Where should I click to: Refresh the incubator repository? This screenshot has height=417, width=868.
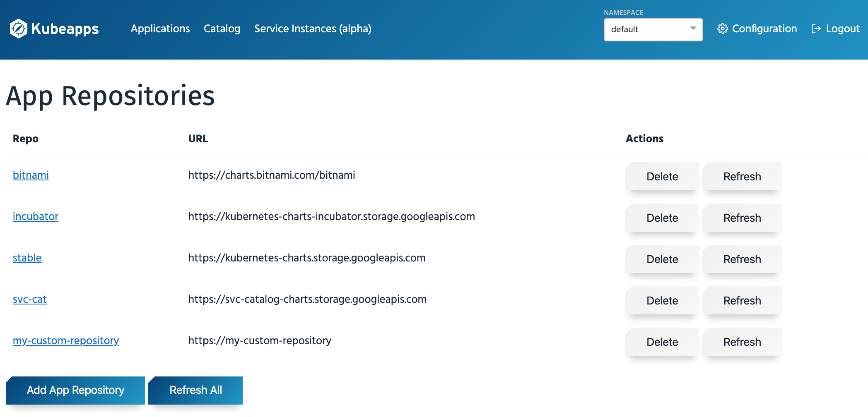(742, 218)
